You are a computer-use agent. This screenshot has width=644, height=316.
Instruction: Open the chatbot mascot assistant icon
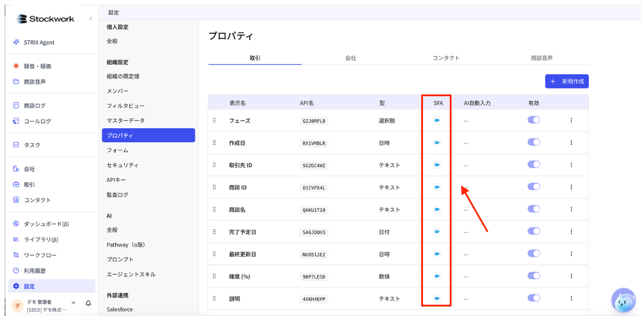(x=623, y=301)
